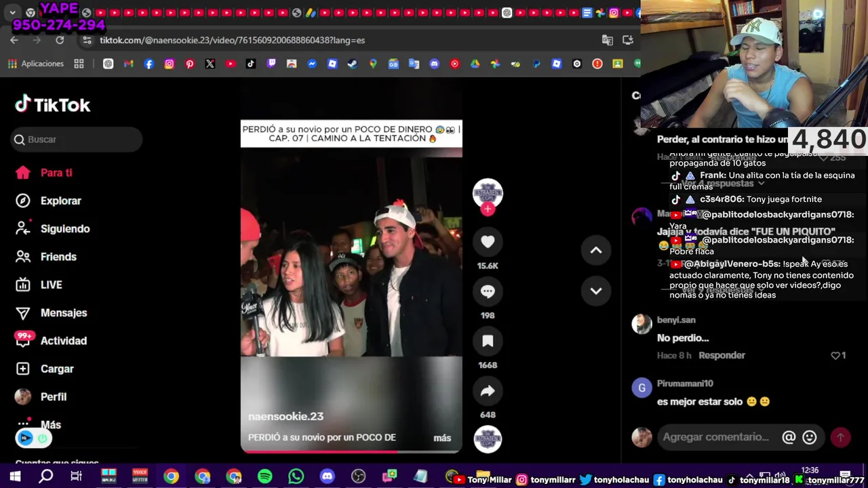Click browser back arrow

[14, 40]
